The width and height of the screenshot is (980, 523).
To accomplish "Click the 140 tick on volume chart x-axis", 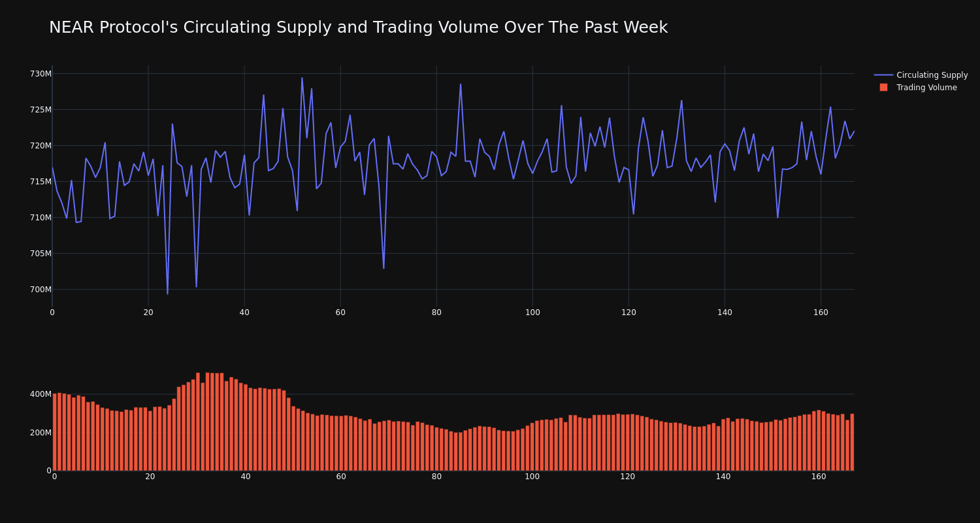I will click(723, 477).
